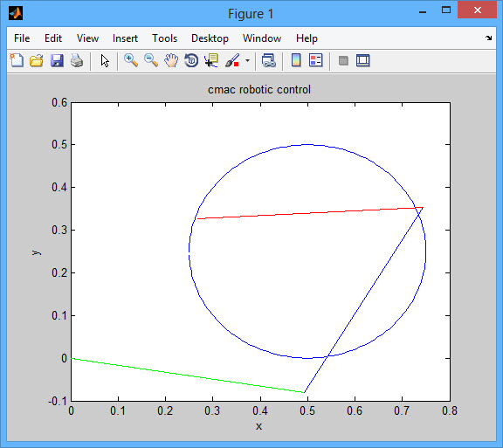Insert a Colorbar using the gradient icon

pos(296,60)
